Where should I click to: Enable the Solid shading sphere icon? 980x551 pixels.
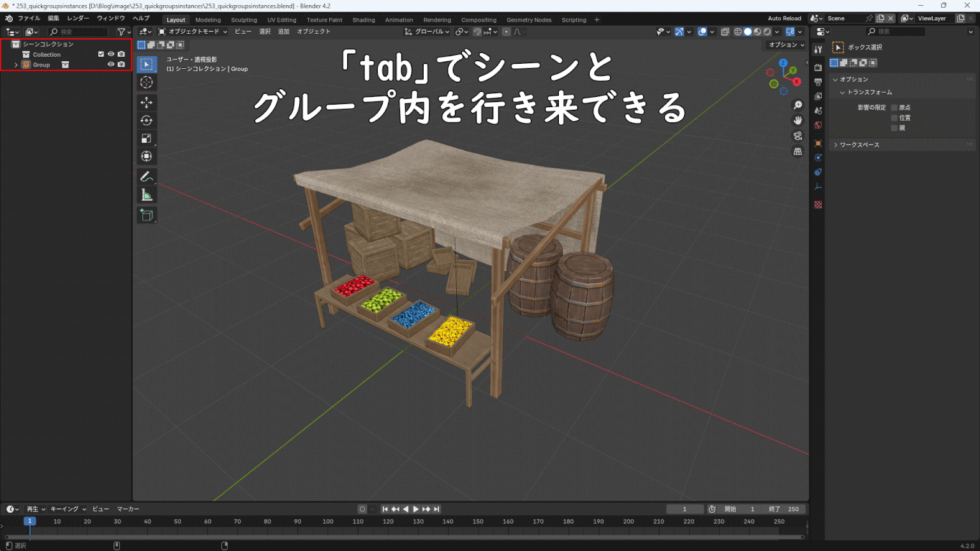(748, 31)
